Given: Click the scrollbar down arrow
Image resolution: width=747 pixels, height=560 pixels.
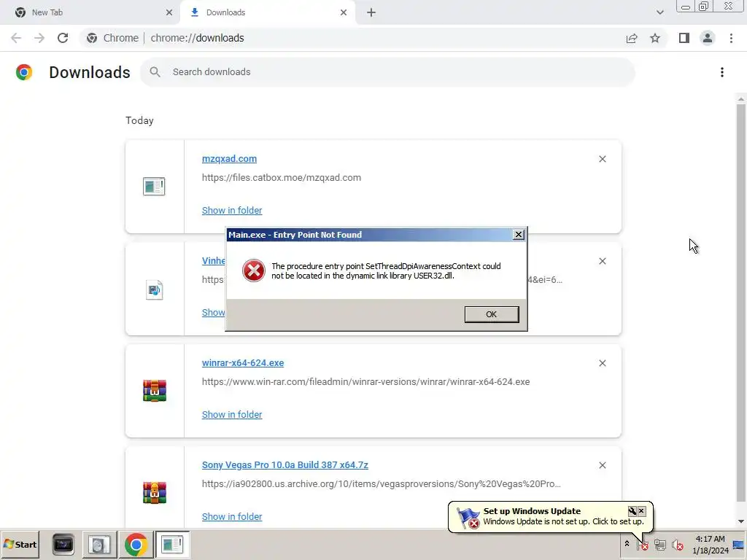Looking at the screenshot, I should point(741,521).
